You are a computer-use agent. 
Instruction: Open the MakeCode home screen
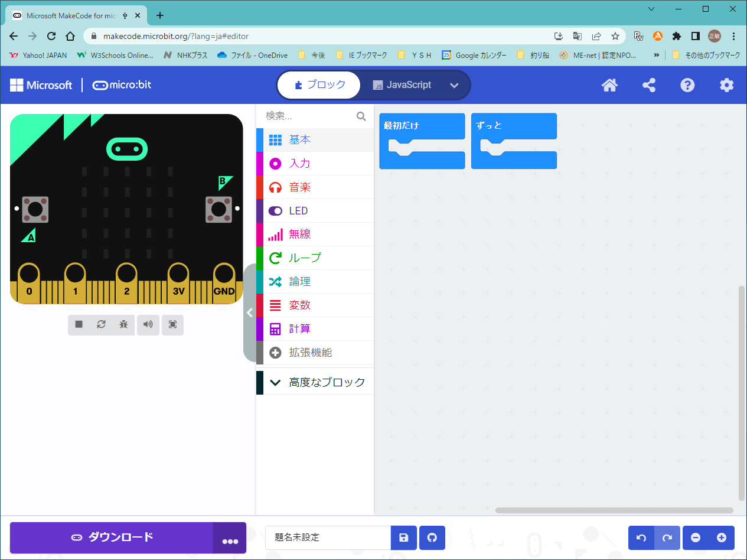(609, 85)
